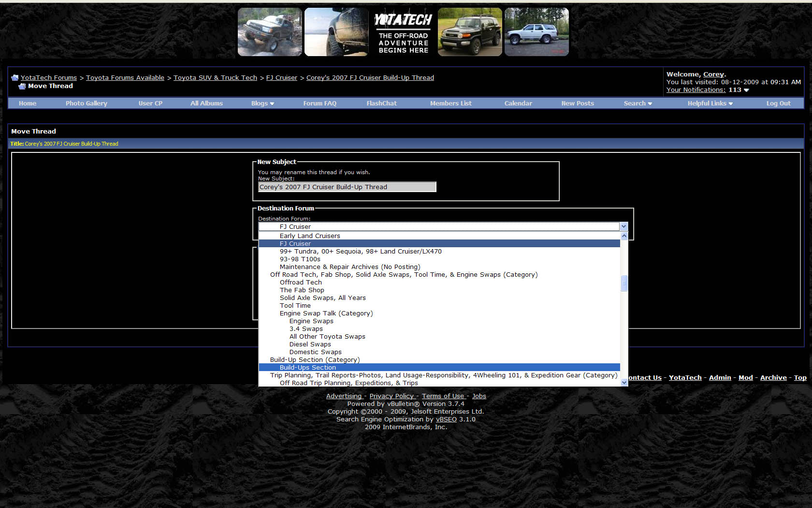Expand the Blogs menu
The image size is (812, 508).
(262, 104)
